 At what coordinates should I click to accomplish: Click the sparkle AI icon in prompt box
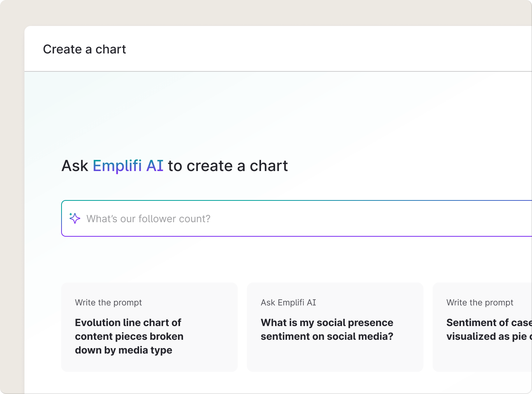pos(75,218)
